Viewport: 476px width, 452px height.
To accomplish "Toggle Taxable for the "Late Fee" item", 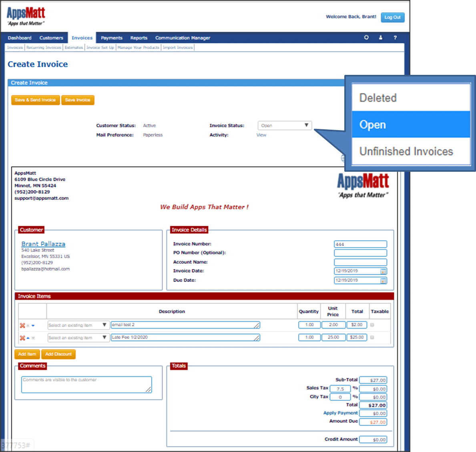I will 372,337.
